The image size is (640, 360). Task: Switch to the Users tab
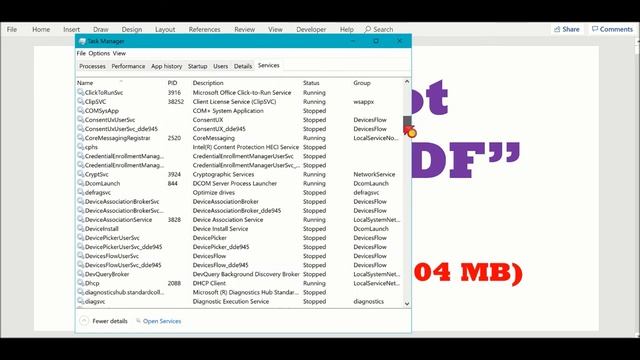click(220, 66)
